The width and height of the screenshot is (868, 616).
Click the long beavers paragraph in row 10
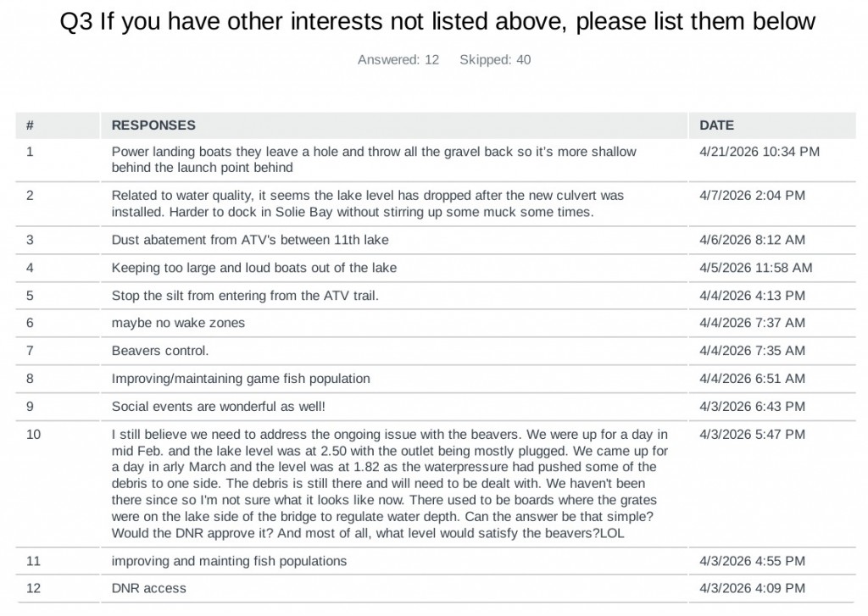(x=390, y=484)
